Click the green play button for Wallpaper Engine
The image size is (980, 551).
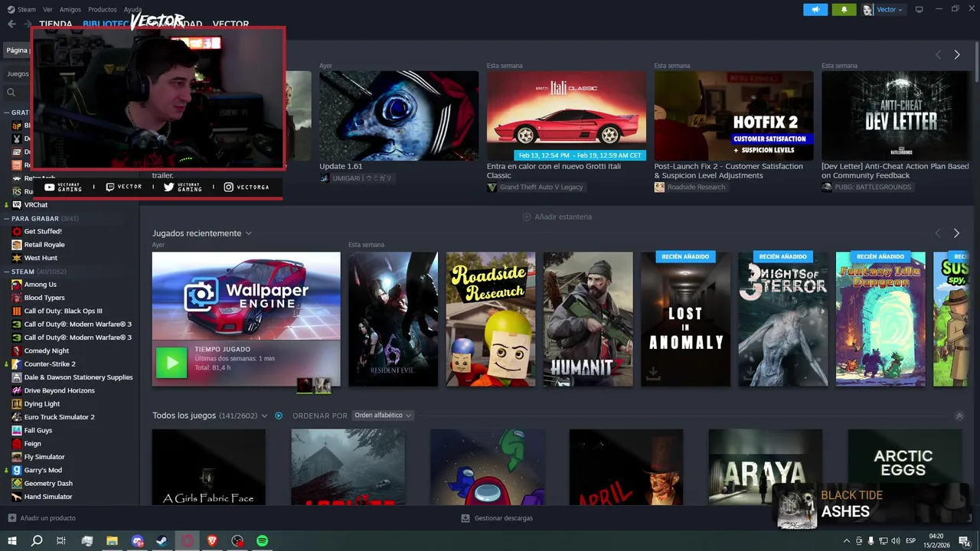tap(171, 363)
